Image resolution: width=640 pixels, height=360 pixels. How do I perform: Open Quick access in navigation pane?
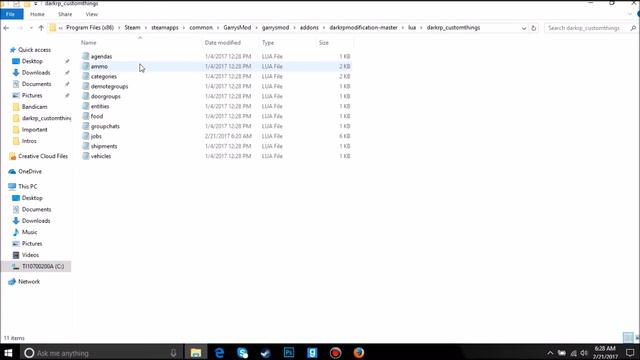tap(34, 50)
